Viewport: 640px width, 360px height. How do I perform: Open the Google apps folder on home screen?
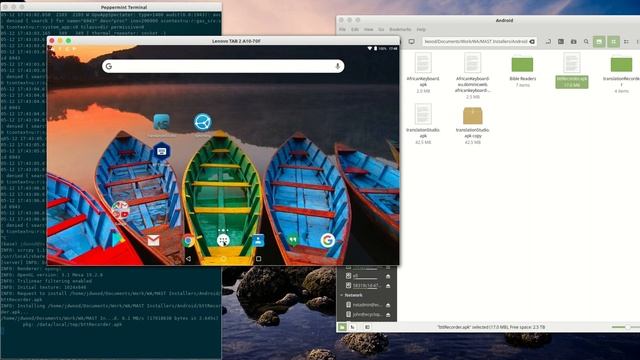pos(120,211)
